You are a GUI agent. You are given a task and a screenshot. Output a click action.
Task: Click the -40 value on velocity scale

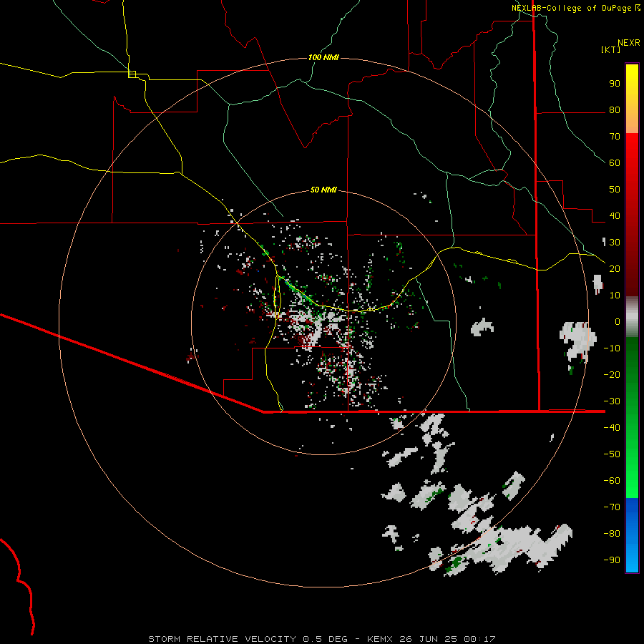point(612,428)
